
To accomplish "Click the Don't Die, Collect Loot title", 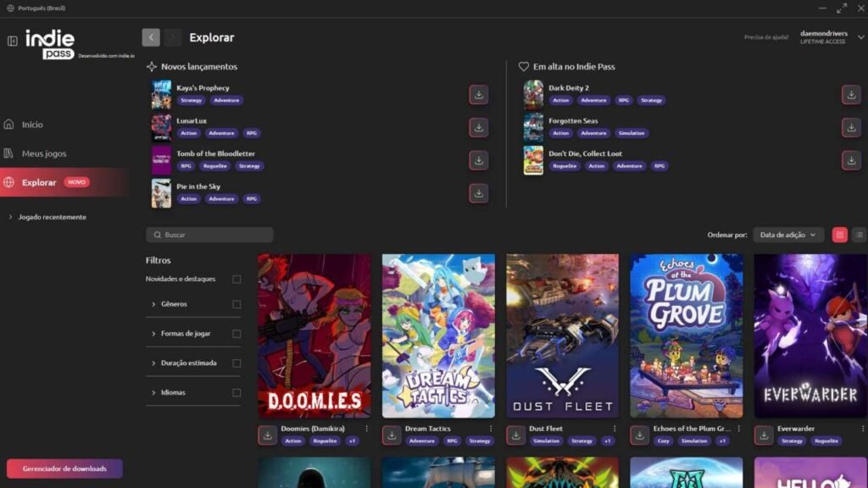I will pyautogui.click(x=585, y=154).
